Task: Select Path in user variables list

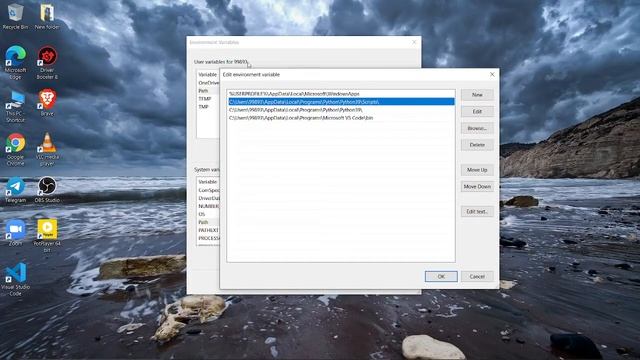Action: [x=209, y=91]
